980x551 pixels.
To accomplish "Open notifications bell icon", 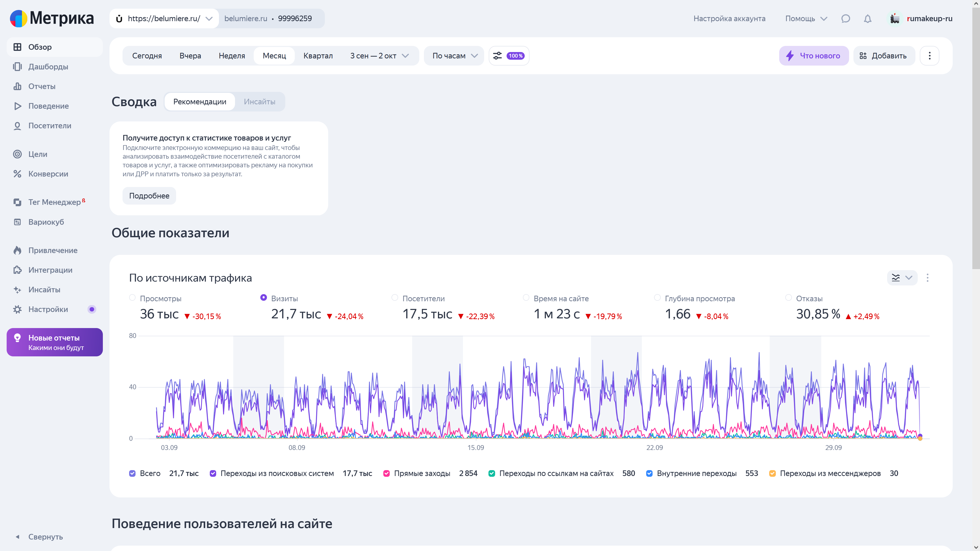I will click(867, 19).
